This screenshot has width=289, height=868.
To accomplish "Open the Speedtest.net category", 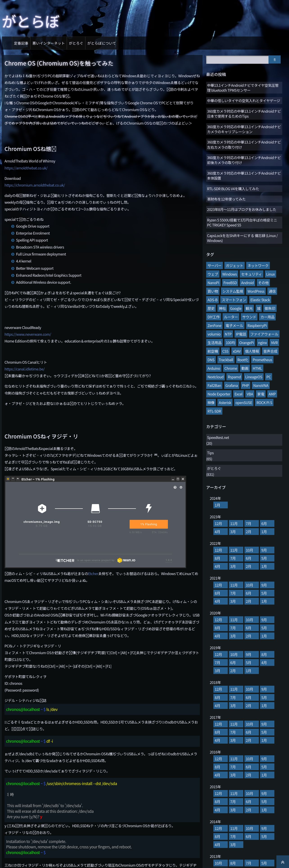I will pyautogui.click(x=218, y=438).
